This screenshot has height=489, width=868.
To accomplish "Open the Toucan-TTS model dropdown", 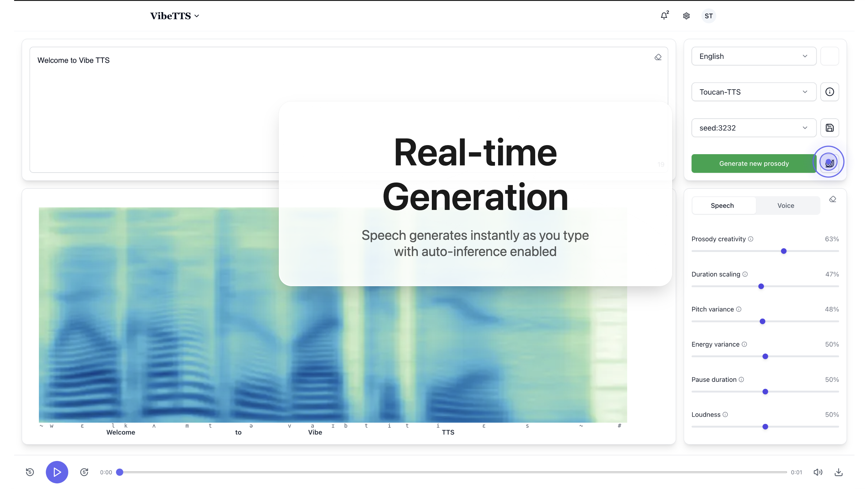I will [754, 92].
